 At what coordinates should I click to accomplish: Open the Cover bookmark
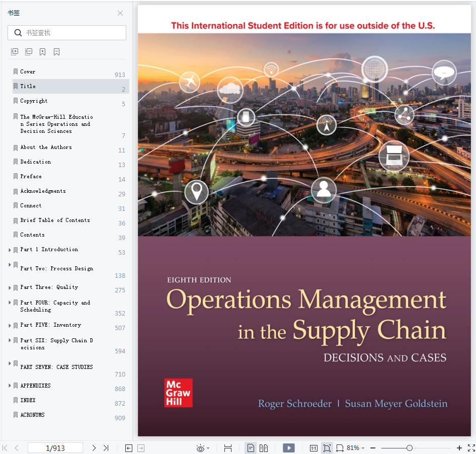tap(28, 71)
